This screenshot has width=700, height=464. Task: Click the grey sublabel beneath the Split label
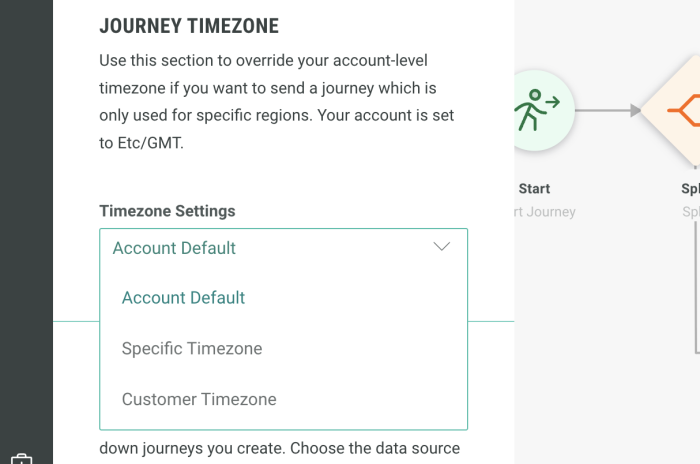click(x=690, y=212)
